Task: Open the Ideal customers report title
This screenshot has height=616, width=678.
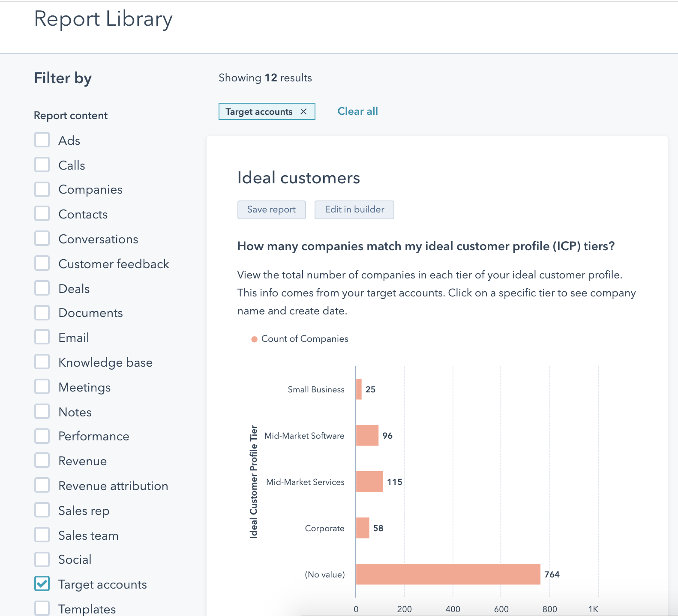Action: (x=298, y=178)
